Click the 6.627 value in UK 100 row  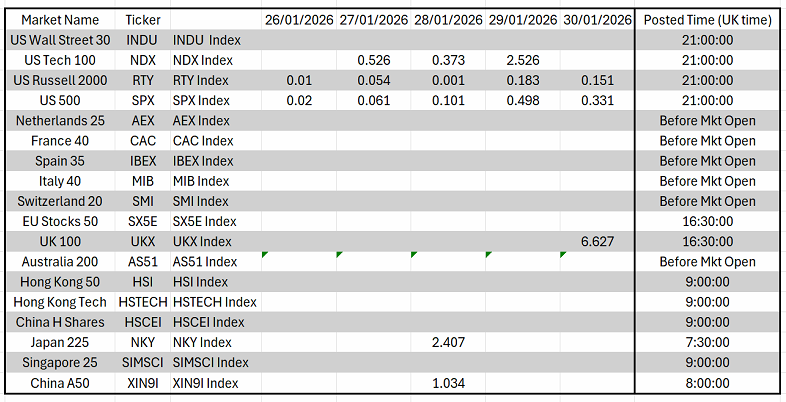[x=597, y=241]
